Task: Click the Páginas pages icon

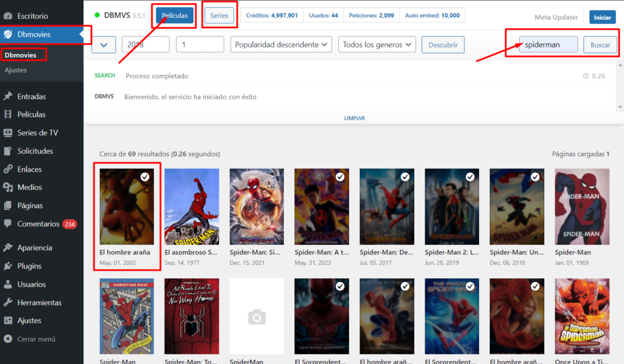Action: (8, 206)
